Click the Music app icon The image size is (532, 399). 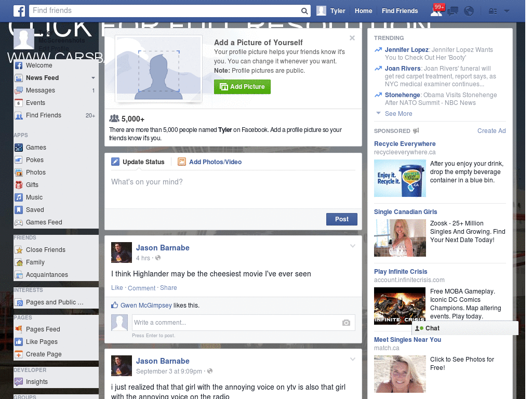[x=19, y=197]
